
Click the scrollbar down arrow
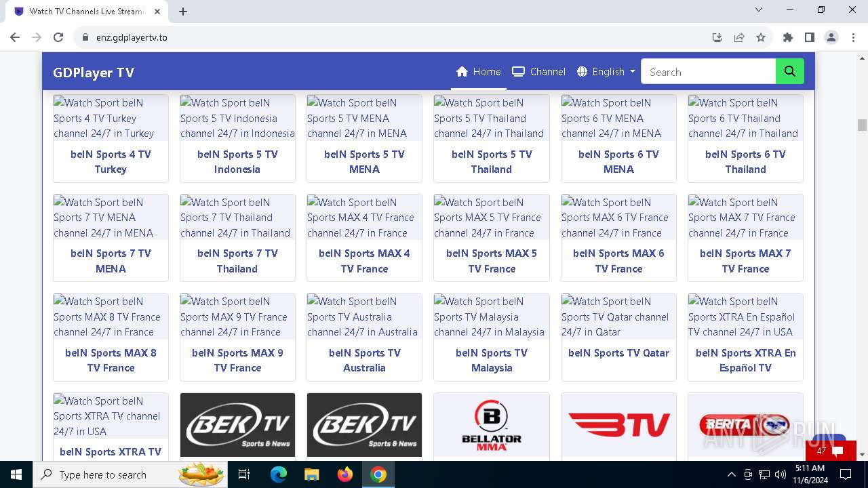click(862, 455)
